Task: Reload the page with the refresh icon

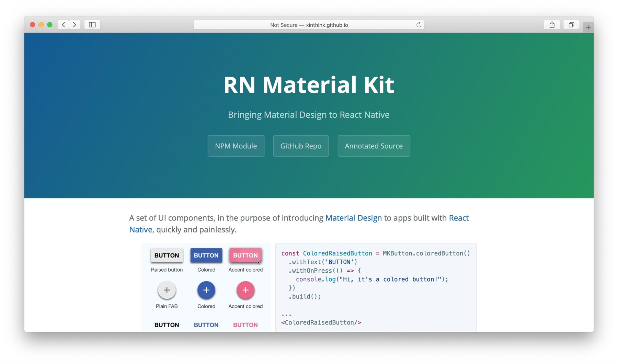Action: [x=419, y=25]
